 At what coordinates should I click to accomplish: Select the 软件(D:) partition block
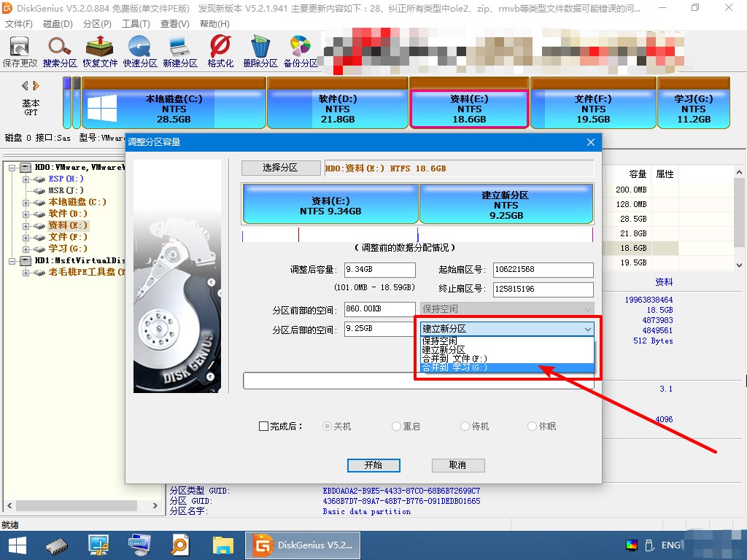click(x=338, y=104)
